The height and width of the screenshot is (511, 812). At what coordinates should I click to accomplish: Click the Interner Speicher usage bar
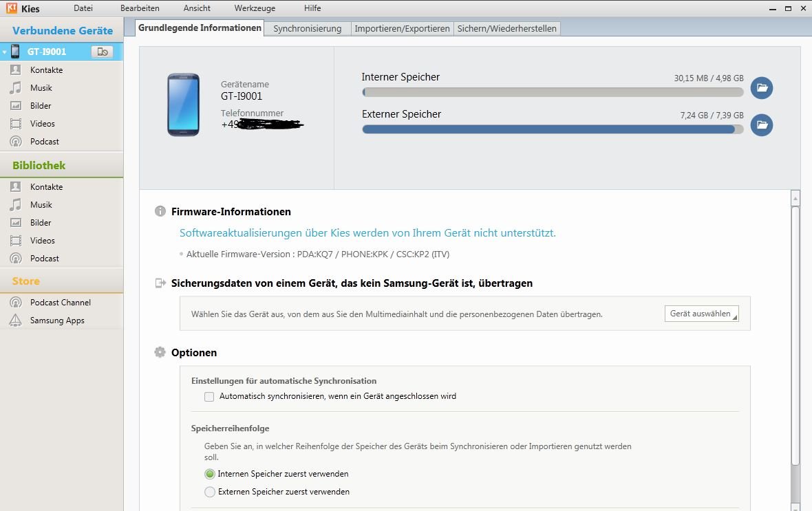pyautogui.click(x=553, y=92)
